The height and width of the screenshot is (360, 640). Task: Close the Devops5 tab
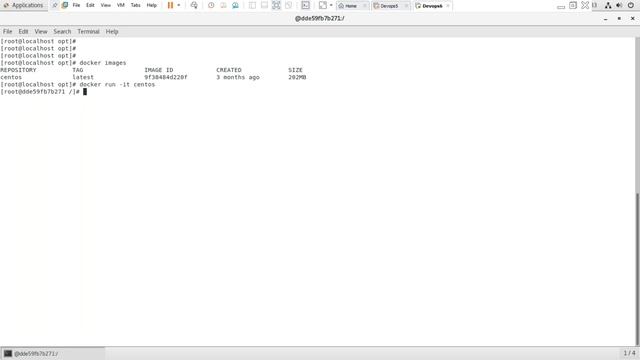(406, 6)
